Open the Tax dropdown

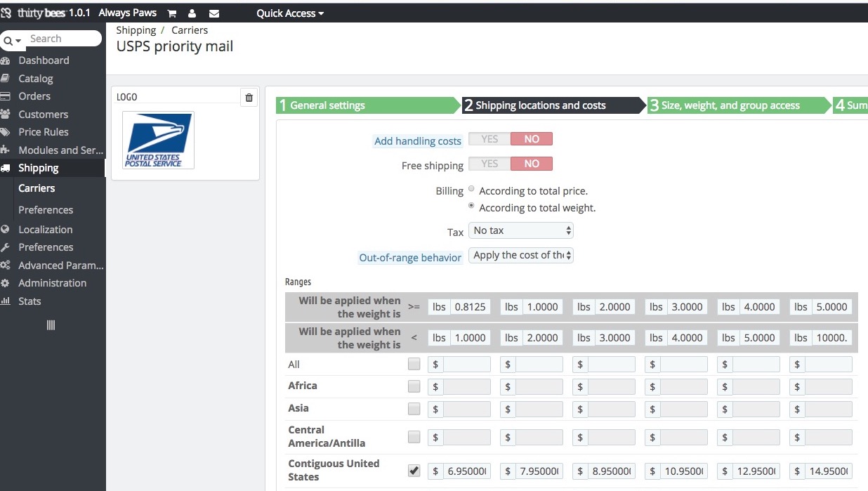(520, 230)
